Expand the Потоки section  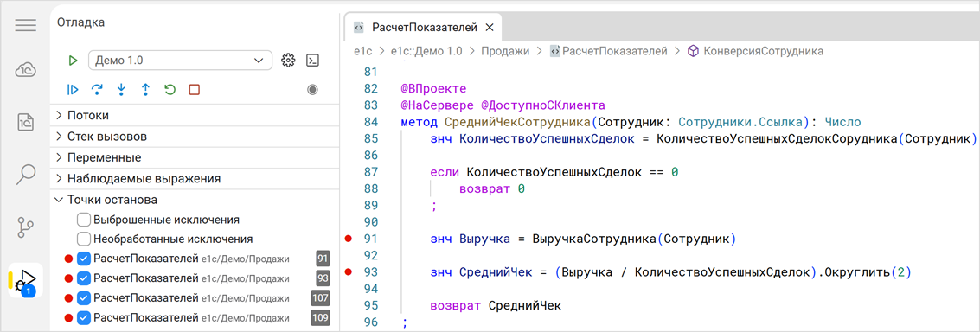click(195, 115)
